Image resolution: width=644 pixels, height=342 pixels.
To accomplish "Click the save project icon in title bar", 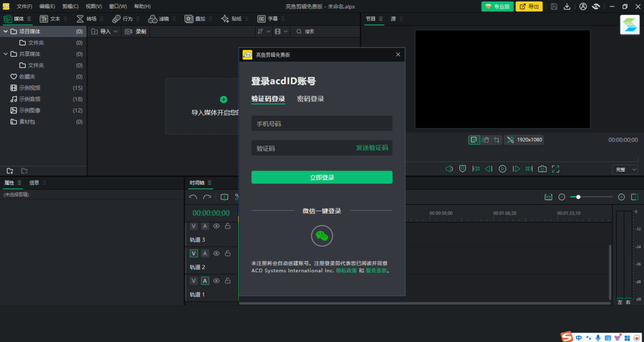I will (554, 6).
